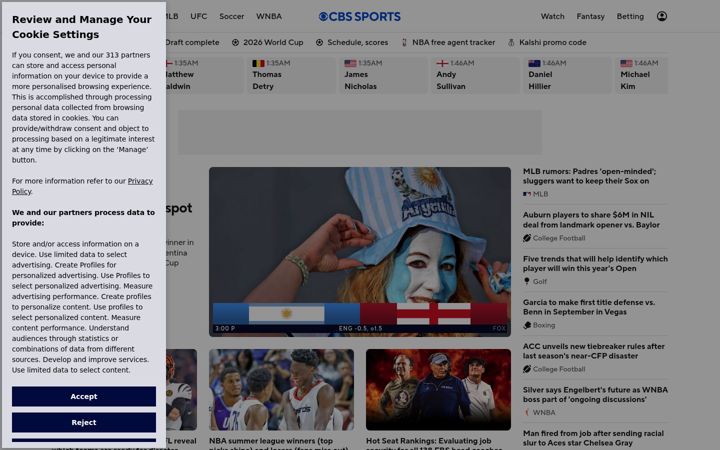Click the Boxing glove icon under Garcia story
Screen dimensions: 720x450
pyautogui.click(x=527, y=325)
